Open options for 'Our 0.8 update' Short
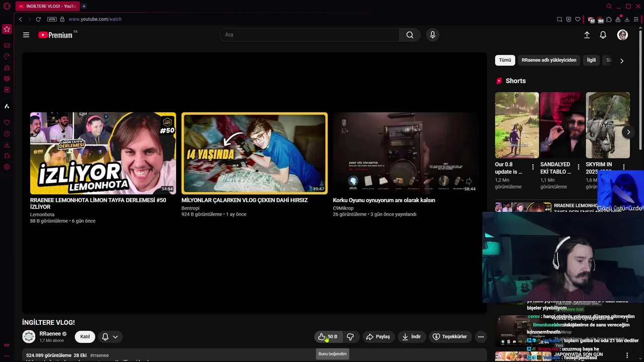644x362 pixels. point(533,167)
